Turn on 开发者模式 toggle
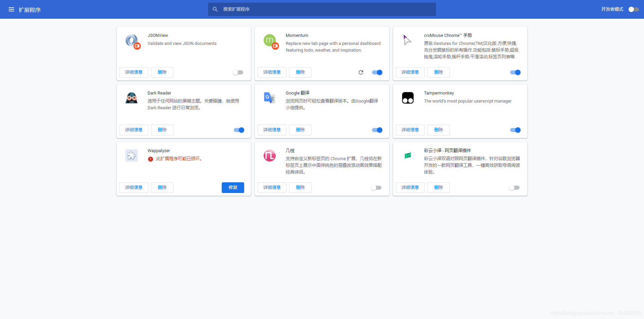Viewport: 644px width, 319px height. pyautogui.click(x=634, y=9)
